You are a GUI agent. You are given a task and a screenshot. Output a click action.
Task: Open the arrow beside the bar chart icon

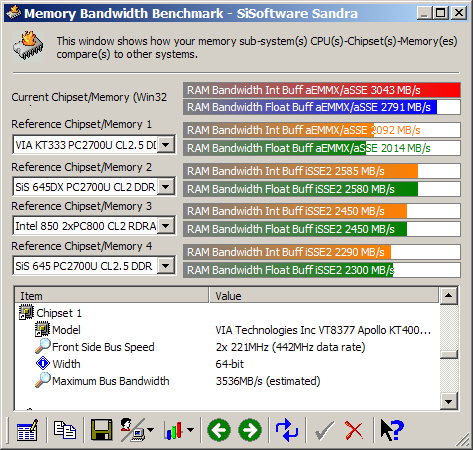190,430
